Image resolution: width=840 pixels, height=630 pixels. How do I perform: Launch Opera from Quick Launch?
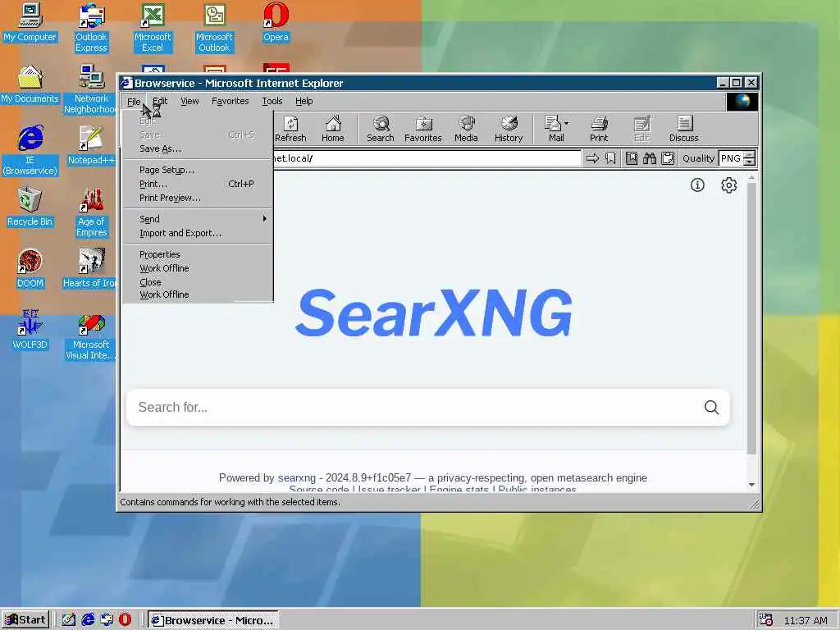coord(125,620)
